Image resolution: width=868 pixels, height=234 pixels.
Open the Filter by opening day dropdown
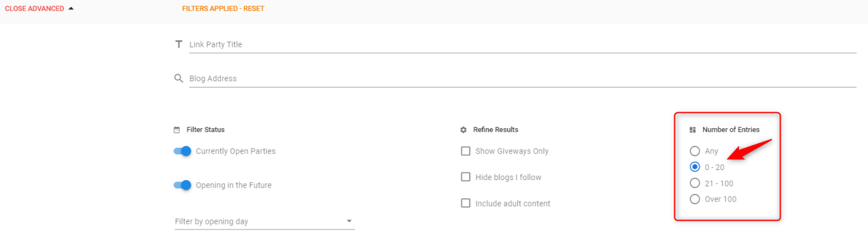[x=265, y=221]
